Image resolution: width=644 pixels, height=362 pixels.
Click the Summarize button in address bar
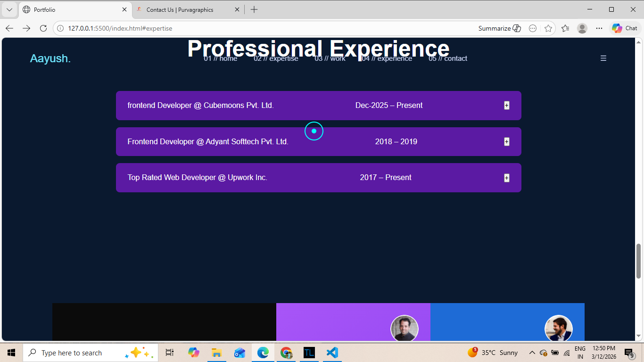pyautogui.click(x=499, y=28)
